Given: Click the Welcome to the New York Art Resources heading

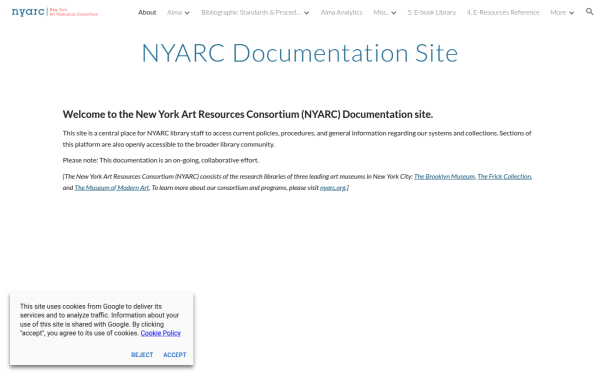Looking at the screenshot, I should [248, 114].
